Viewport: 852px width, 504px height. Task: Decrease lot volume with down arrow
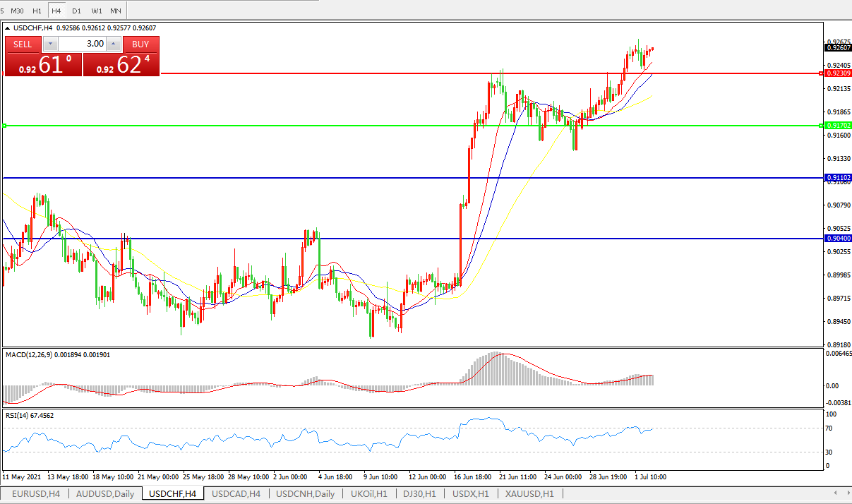[x=50, y=44]
